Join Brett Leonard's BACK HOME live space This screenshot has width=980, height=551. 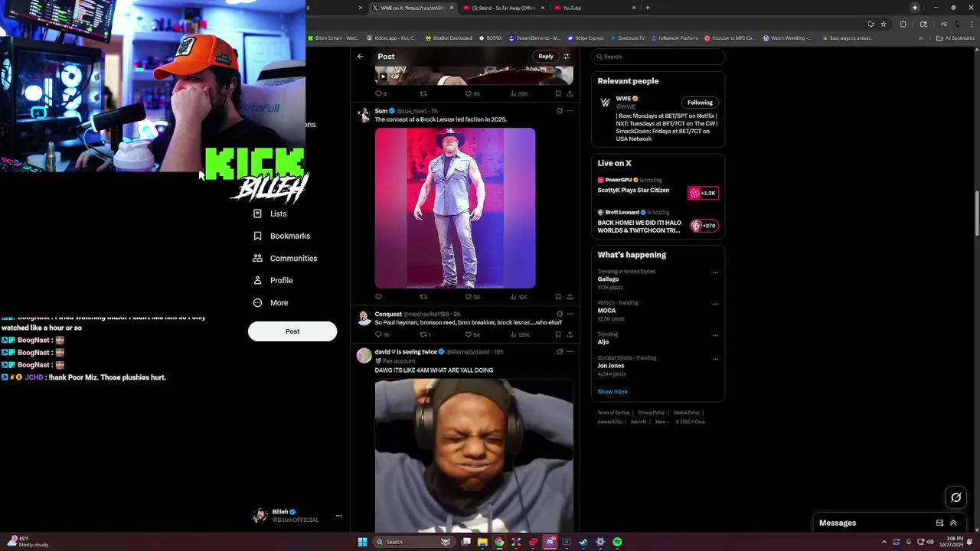(x=658, y=223)
